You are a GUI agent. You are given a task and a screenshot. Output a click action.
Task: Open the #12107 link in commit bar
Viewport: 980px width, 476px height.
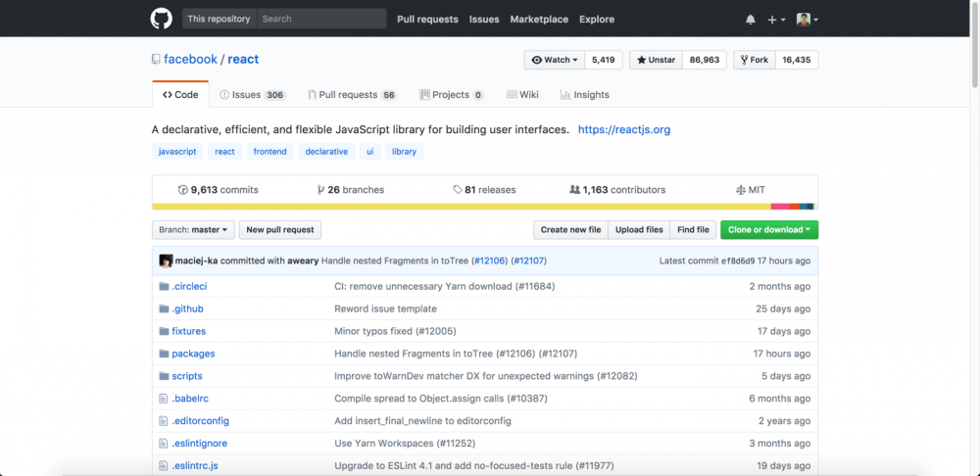tap(530, 261)
